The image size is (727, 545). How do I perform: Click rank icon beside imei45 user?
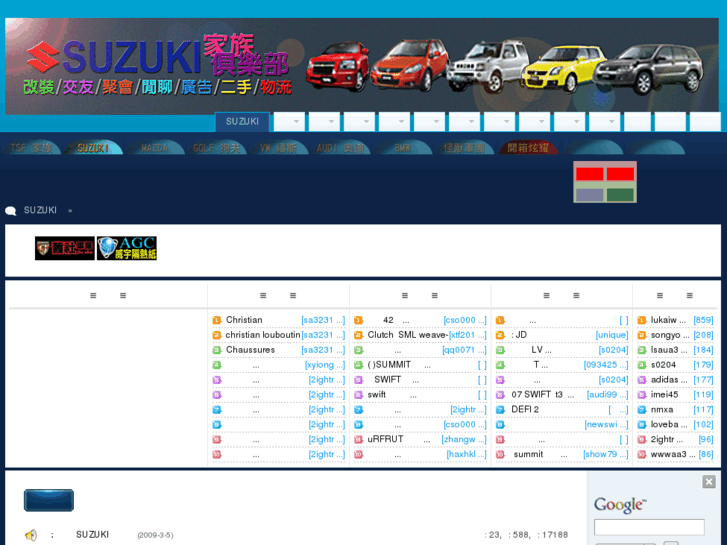642,395
